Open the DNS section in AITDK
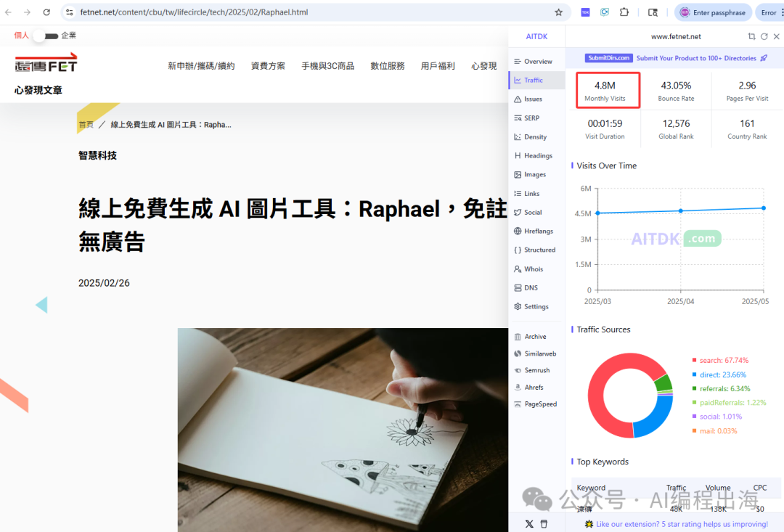Screen dimensions: 784x532 pos(536,288)
